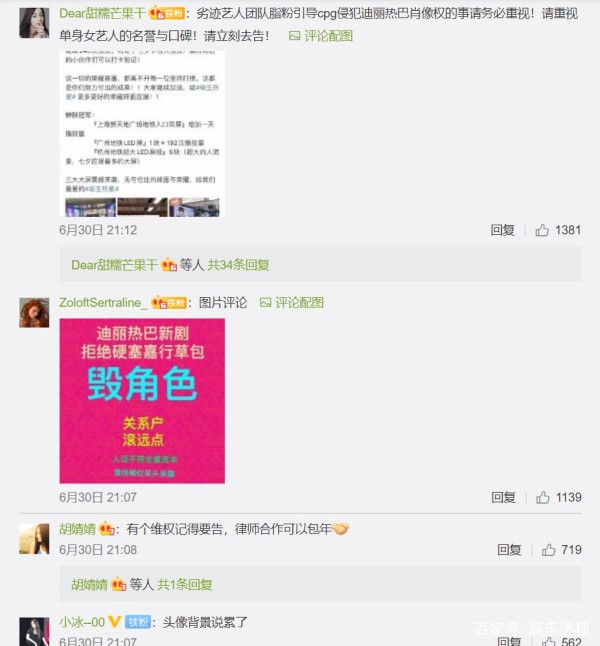This screenshot has width=600, height=646.
Task: Reply to the 6月30日 21:12 comment
Action: click(x=502, y=230)
